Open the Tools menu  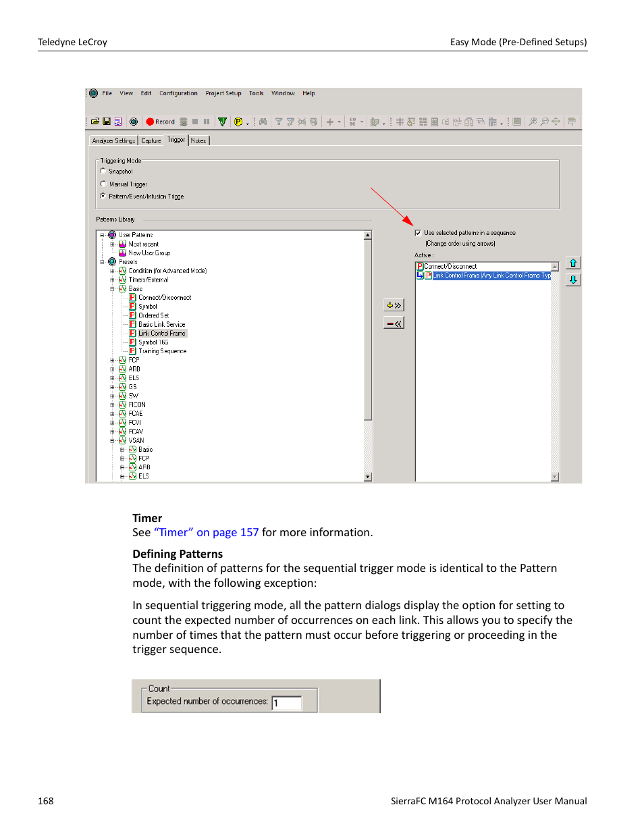257,93
